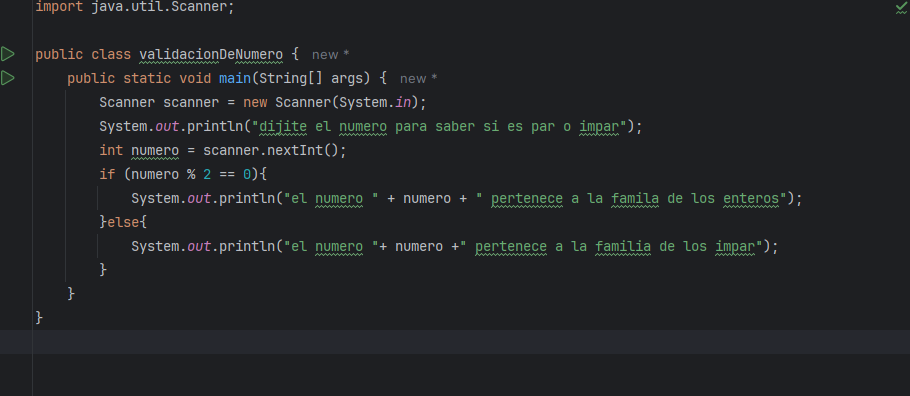The width and height of the screenshot is (910, 396).
Task: Click the 'main' method name
Action: [x=234, y=78]
